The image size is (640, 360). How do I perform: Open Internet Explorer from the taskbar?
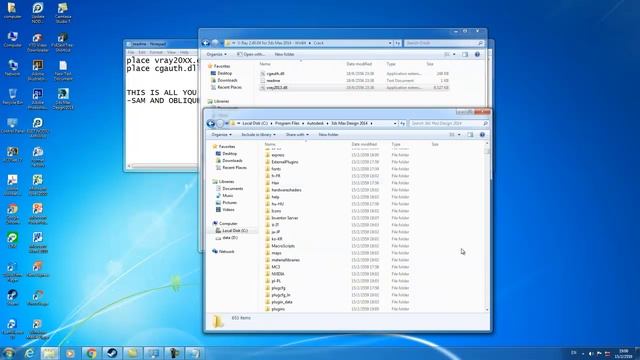pyautogui.click(x=29, y=353)
